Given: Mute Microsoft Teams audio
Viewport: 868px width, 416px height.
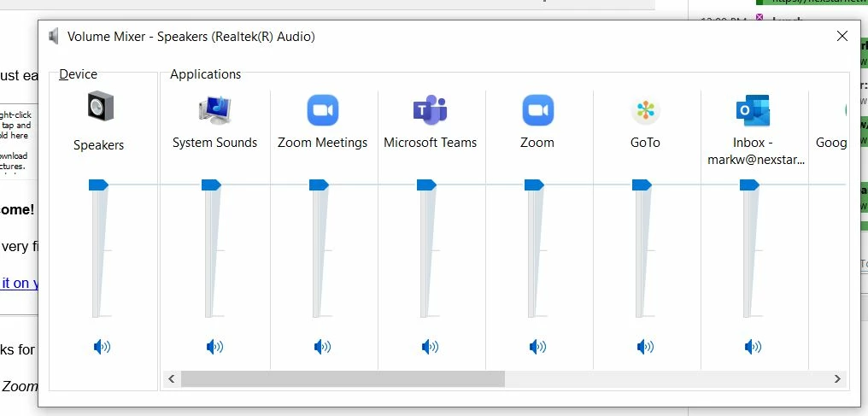Looking at the screenshot, I should click(430, 347).
